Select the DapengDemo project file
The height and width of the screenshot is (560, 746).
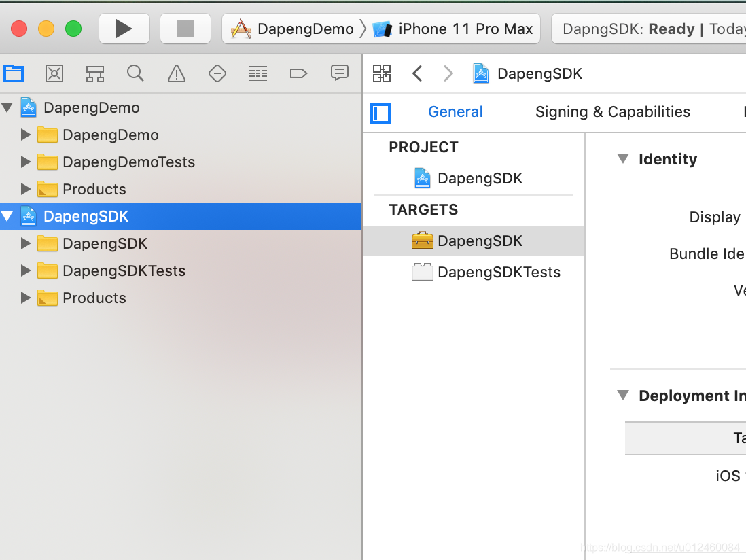coord(181,108)
